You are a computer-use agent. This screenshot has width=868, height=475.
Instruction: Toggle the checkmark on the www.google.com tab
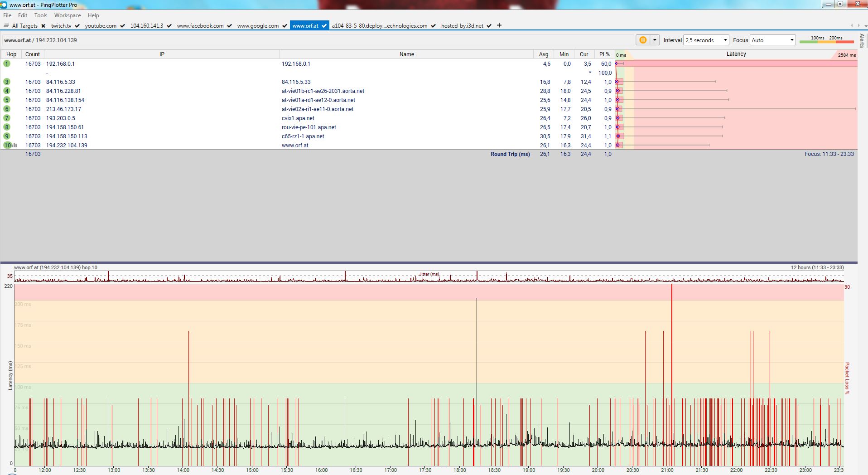[285, 26]
